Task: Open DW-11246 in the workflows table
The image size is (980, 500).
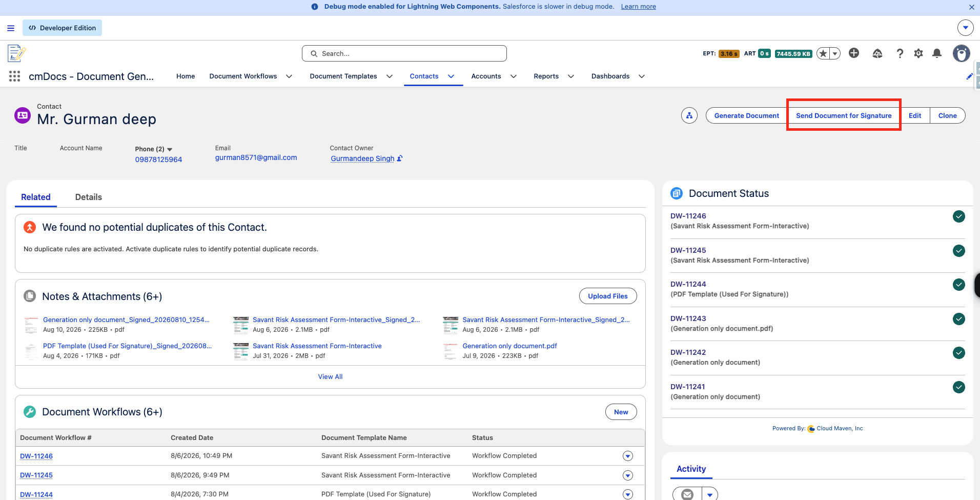Action: (36, 456)
